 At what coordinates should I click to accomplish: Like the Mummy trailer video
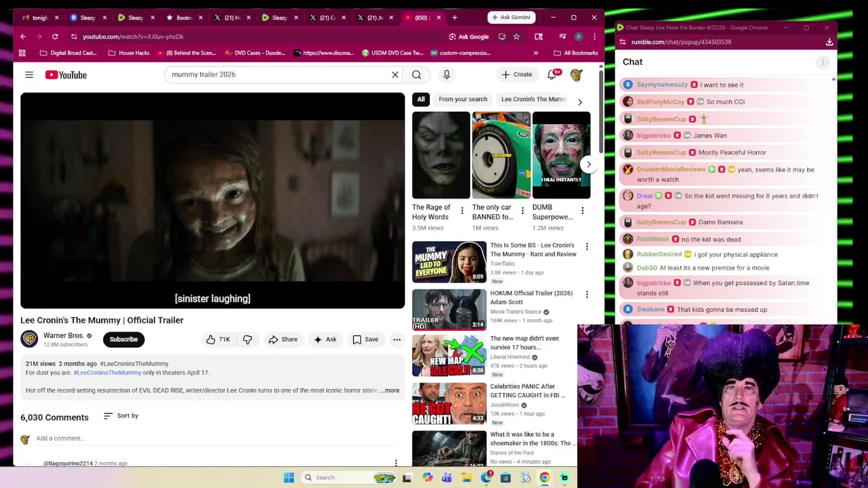[218, 340]
